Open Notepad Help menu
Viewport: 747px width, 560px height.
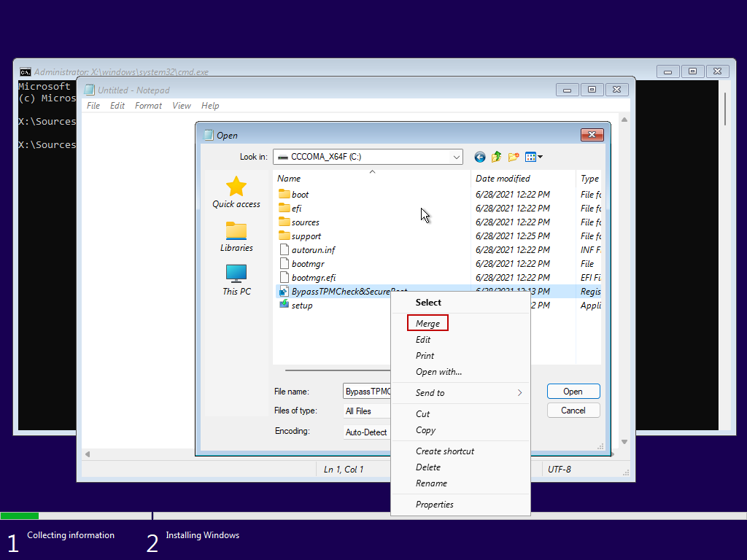click(210, 106)
